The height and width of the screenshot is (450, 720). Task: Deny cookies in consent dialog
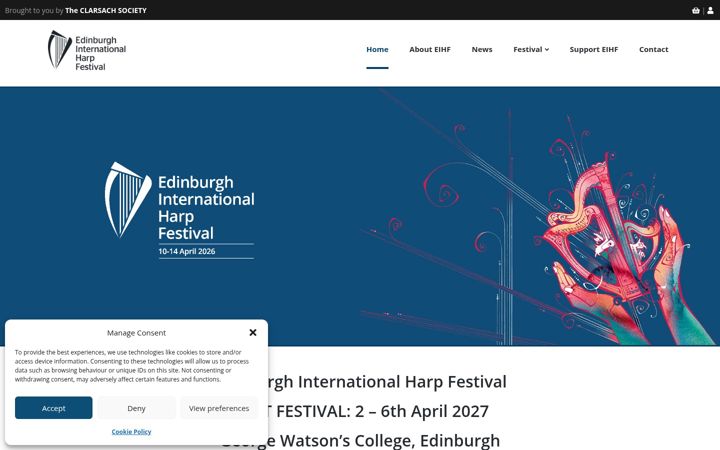136,408
